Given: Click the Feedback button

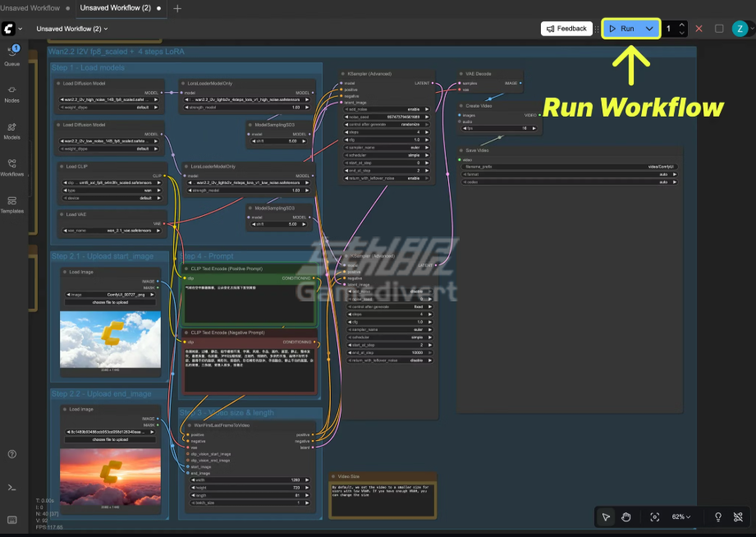Looking at the screenshot, I should (566, 29).
